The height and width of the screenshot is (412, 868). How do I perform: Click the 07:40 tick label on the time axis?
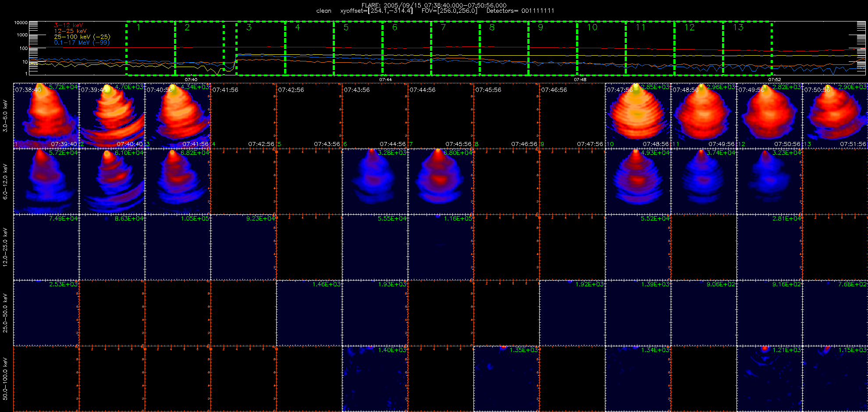[x=191, y=79]
